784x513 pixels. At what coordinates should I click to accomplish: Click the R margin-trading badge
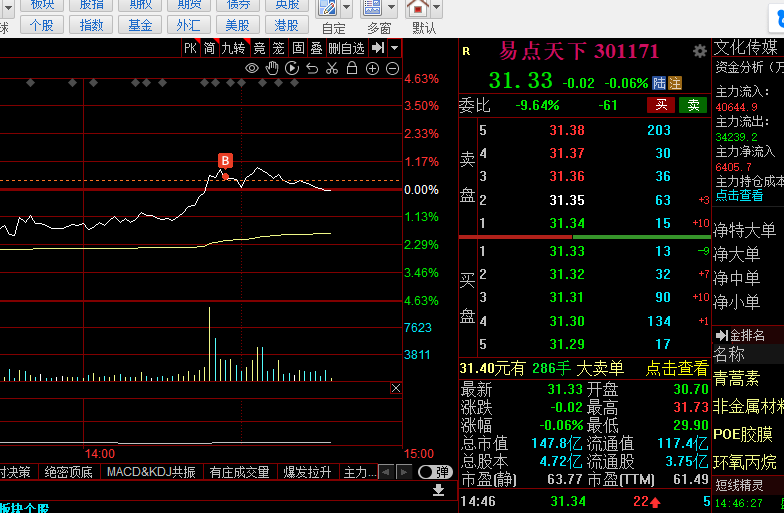pos(466,51)
